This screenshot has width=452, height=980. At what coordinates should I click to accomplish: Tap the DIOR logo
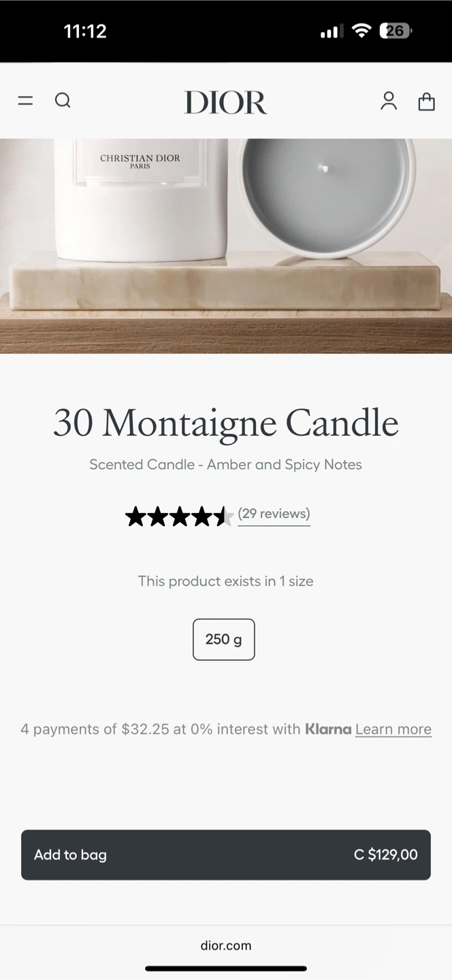225,102
